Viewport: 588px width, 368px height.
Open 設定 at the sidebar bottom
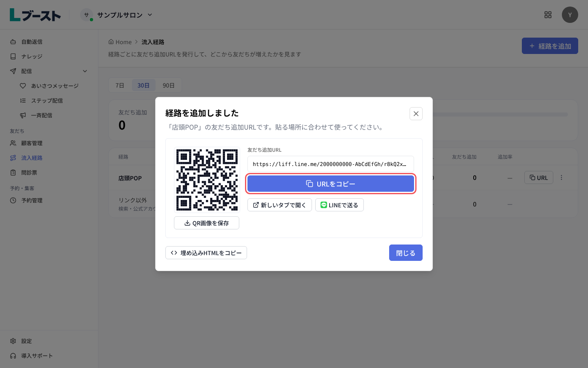tap(49, 341)
